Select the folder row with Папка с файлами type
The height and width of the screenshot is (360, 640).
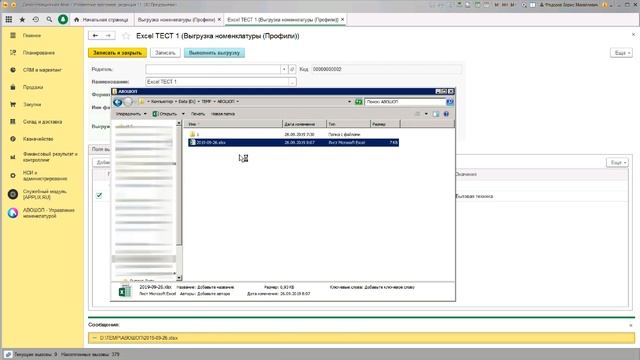click(293, 134)
